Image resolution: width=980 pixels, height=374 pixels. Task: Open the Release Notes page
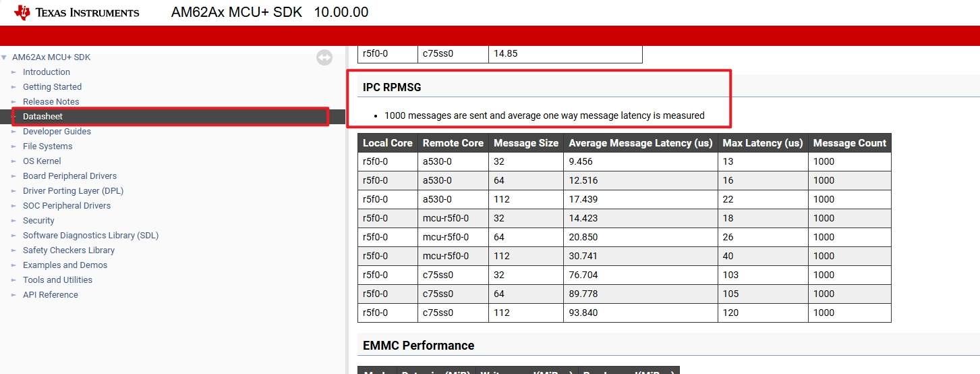click(51, 102)
